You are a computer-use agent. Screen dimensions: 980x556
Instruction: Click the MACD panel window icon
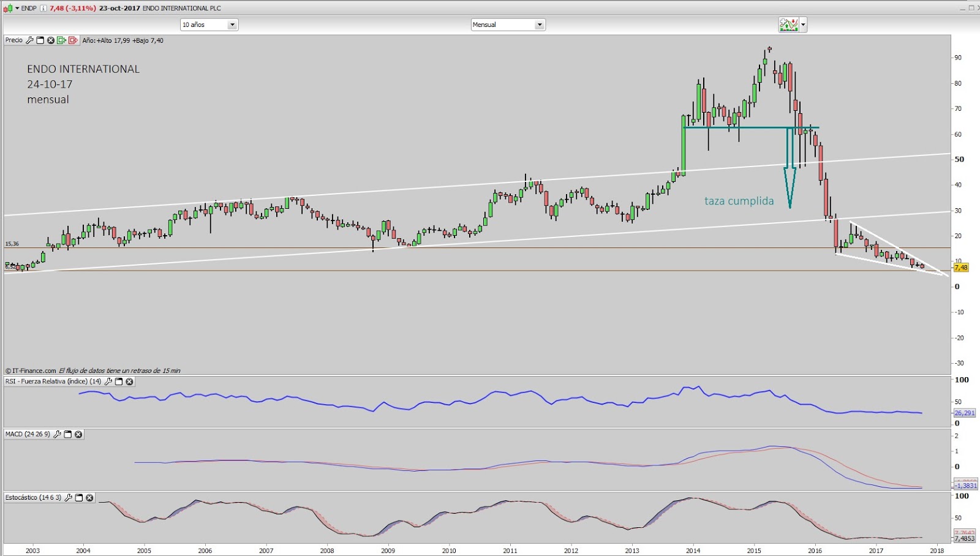pyautogui.click(x=68, y=434)
